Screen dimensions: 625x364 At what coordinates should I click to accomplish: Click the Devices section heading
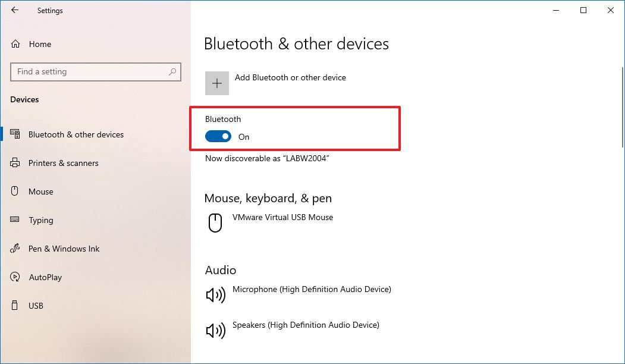[24, 99]
